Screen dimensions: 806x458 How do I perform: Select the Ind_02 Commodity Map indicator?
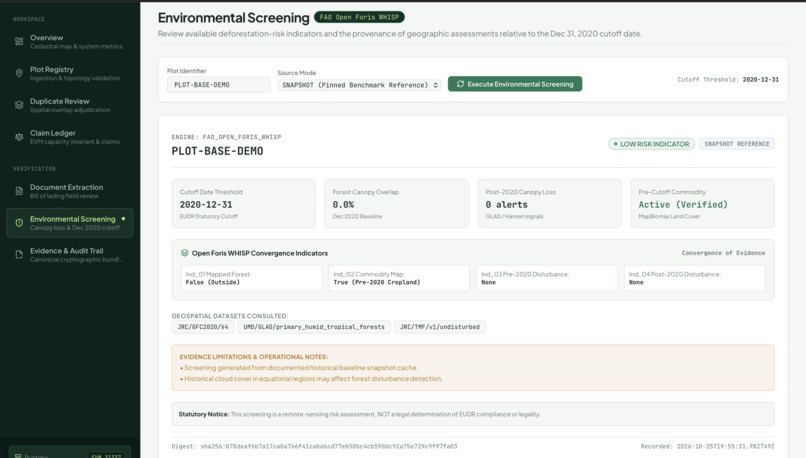point(399,278)
